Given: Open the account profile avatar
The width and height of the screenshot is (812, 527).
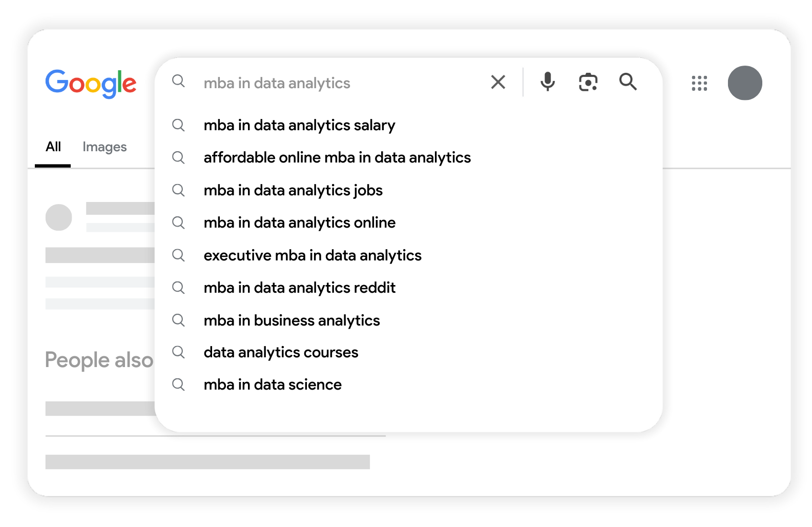Looking at the screenshot, I should click(x=745, y=83).
